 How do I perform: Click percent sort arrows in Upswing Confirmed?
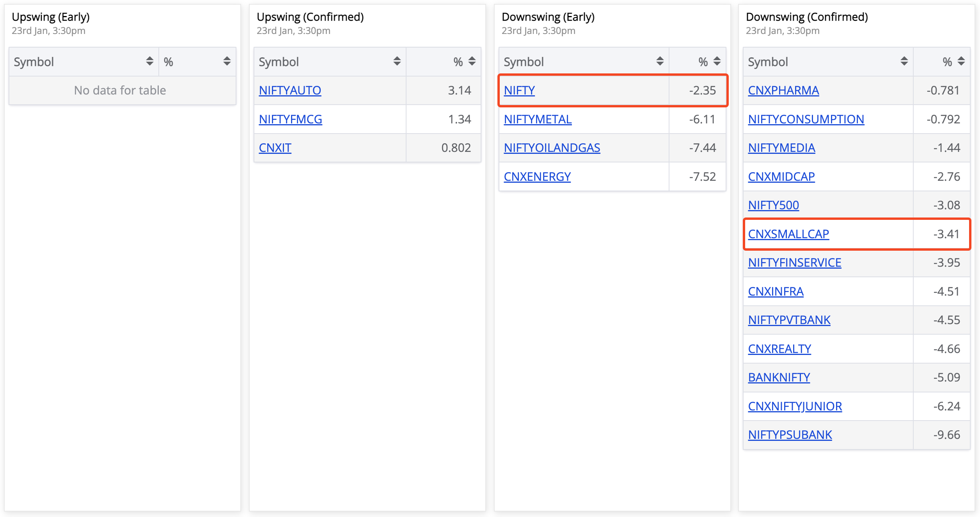tap(472, 61)
